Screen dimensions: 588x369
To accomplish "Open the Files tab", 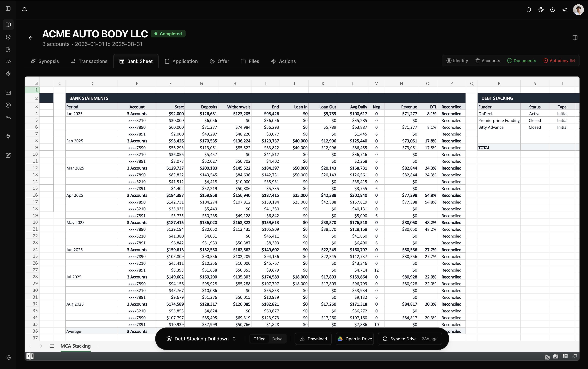I will (250, 61).
